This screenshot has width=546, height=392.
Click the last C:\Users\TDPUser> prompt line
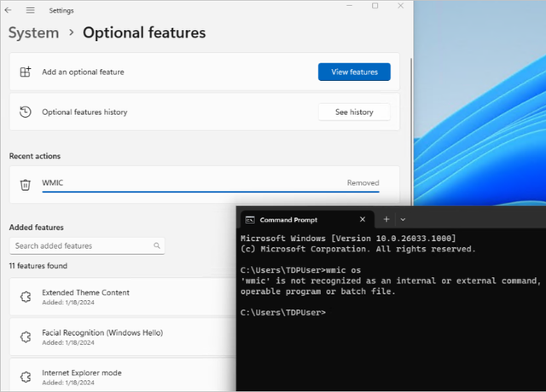(x=283, y=313)
